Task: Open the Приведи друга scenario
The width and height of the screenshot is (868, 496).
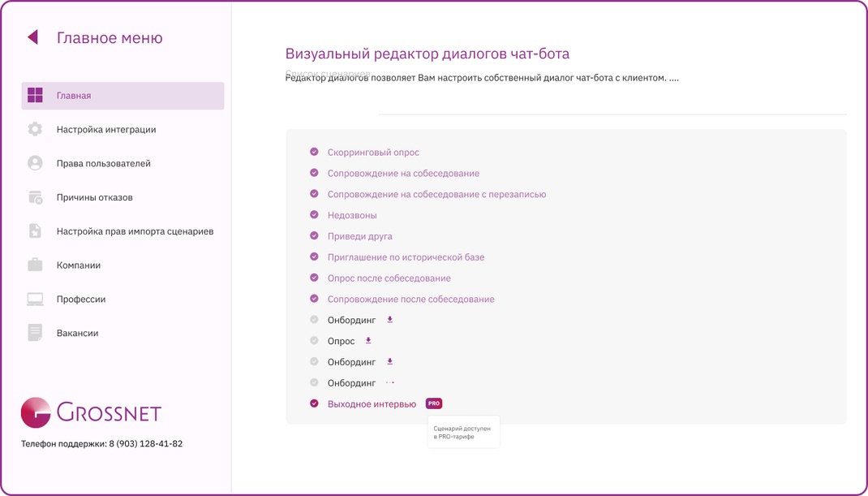Action: [360, 236]
